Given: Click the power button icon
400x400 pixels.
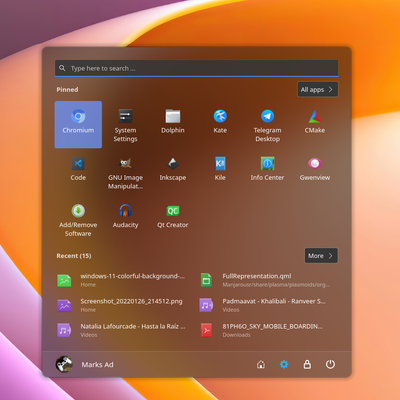Looking at the screenshot, I should click(330, 364).
